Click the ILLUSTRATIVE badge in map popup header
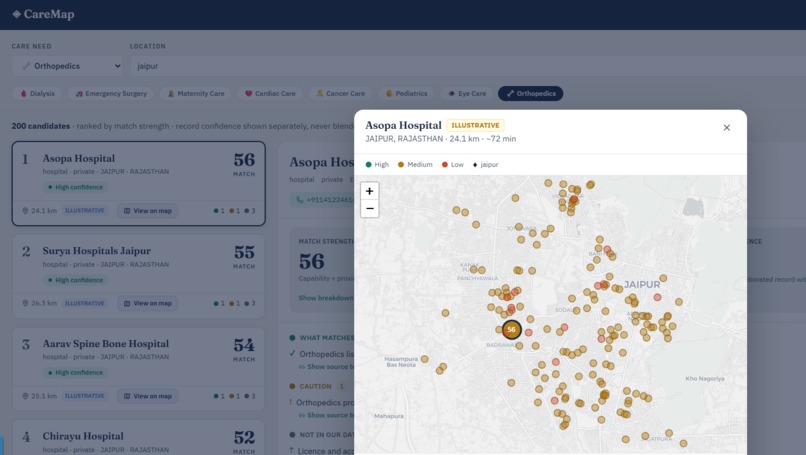Viewport: 806px width, 455px height. [475, 125]
